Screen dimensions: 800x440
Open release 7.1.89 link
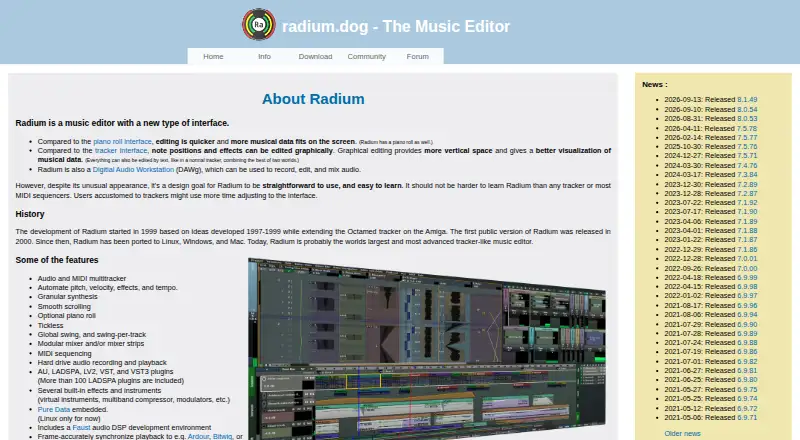point(747,222)
